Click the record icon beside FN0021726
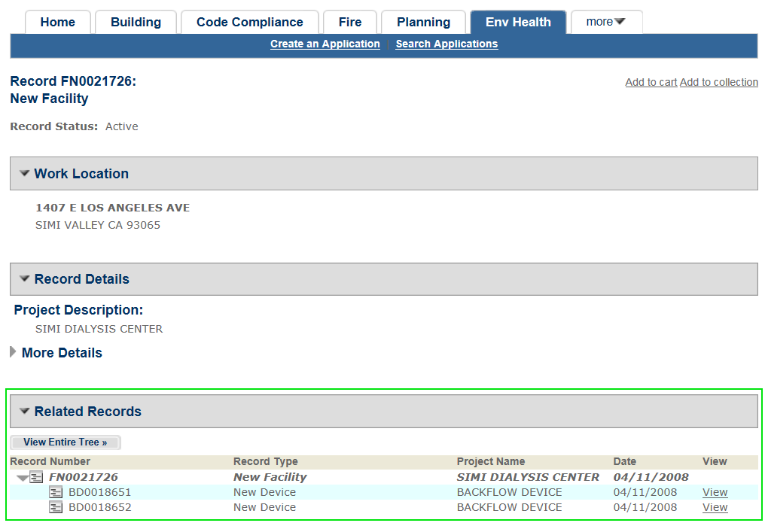 pos(36,477)
